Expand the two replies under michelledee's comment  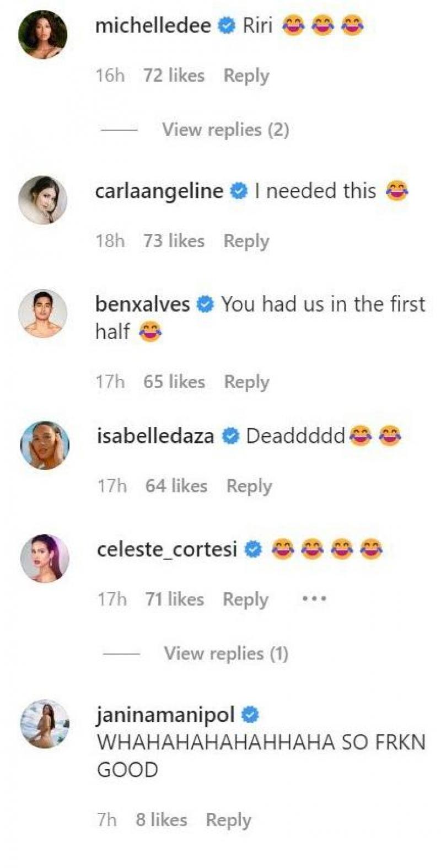click(225, 130)
